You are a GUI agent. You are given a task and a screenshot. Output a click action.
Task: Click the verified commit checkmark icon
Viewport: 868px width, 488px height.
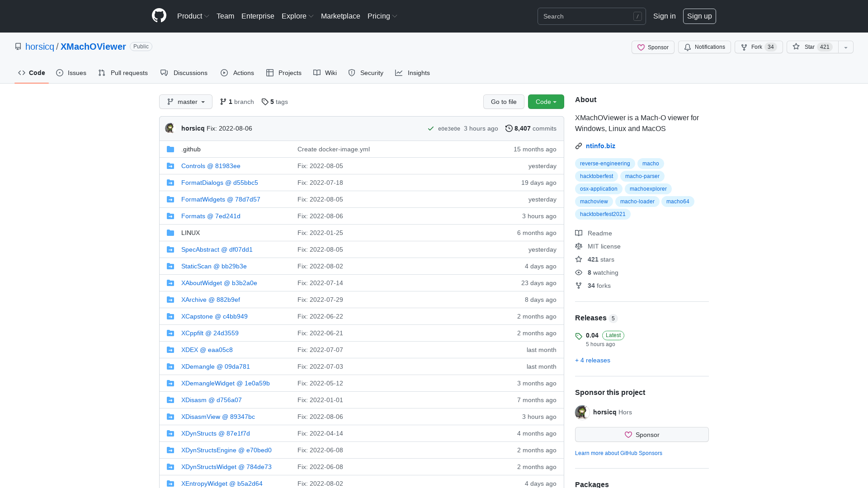(x=430, y=128)
